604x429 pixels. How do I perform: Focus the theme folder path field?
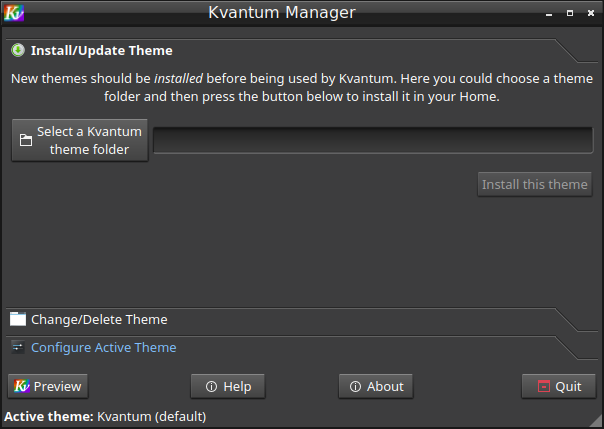[x=374, y=141]
